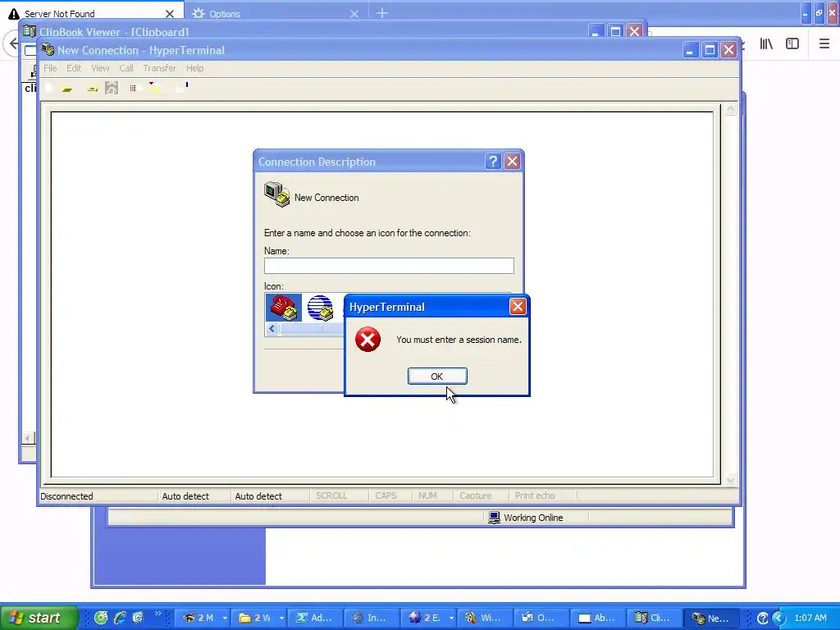Switch to the Wi... taskbar button
Image resolution: width=840 pixels, height=630 pixels.
[x=485, y=619]
